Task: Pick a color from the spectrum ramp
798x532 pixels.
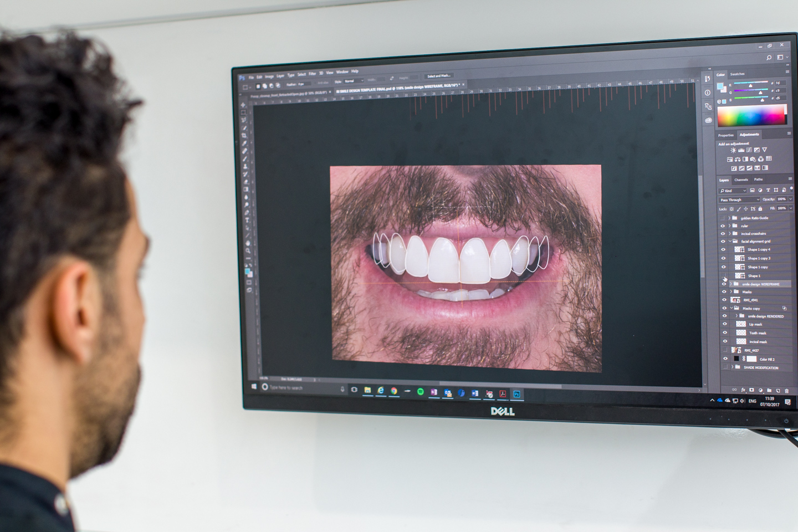Action: [751, 115]
